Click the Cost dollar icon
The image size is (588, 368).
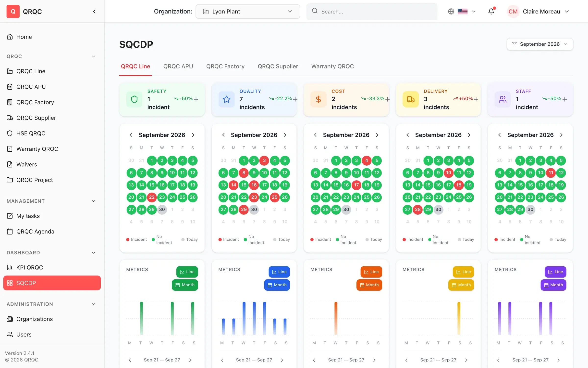pos(318,99)
